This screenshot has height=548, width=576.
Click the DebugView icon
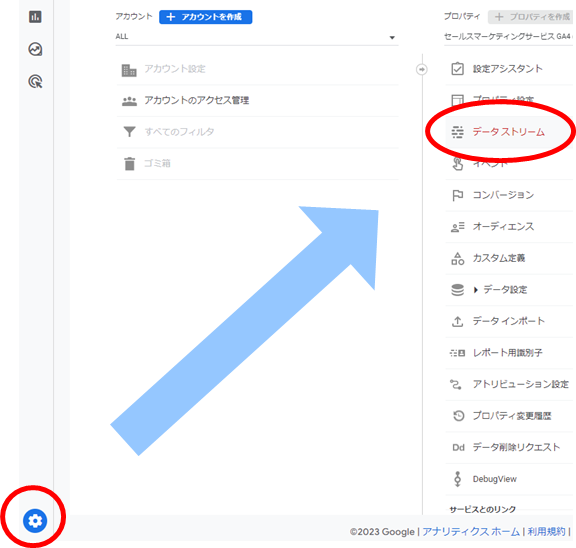[x=457, y=479]
